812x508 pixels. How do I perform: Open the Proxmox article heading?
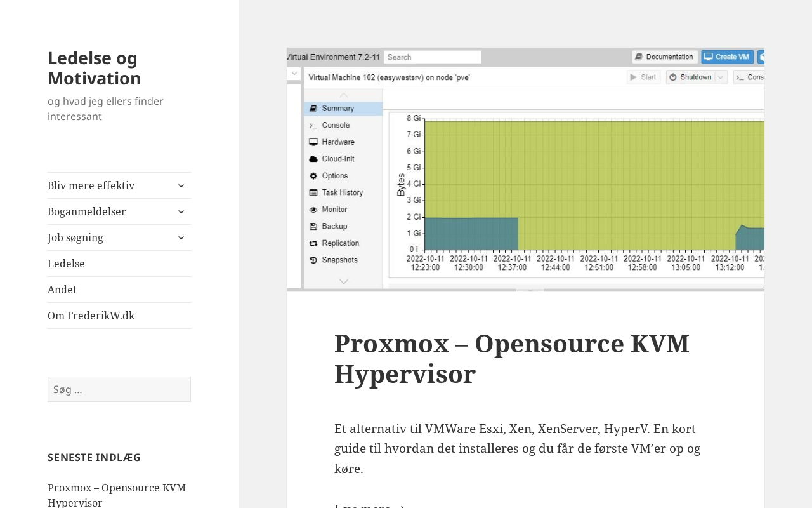tap(511, 359)
